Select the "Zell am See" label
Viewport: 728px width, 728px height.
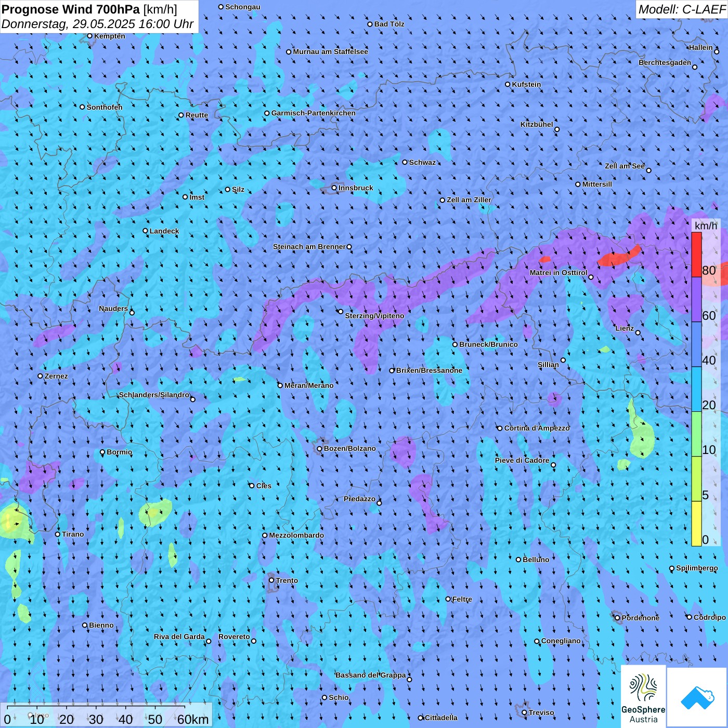pos(625,166)
